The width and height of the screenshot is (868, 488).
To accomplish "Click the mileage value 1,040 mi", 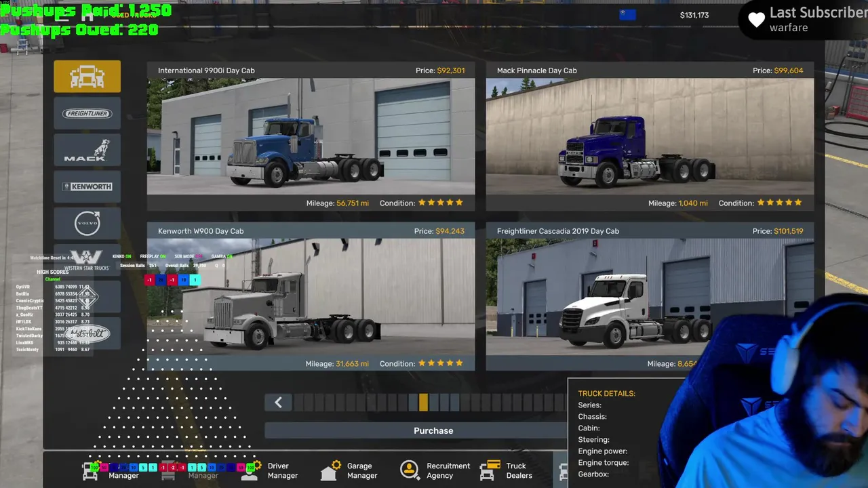I will 693,203.
